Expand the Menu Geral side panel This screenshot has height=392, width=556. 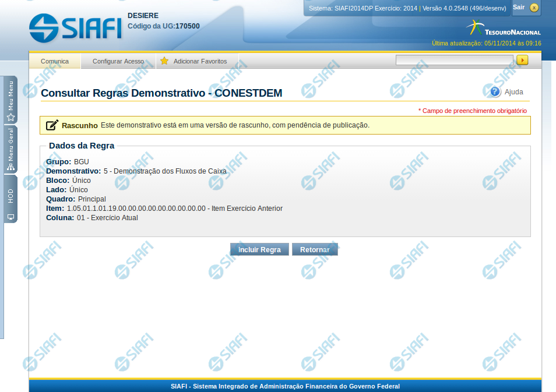click(x=10, y=149)
